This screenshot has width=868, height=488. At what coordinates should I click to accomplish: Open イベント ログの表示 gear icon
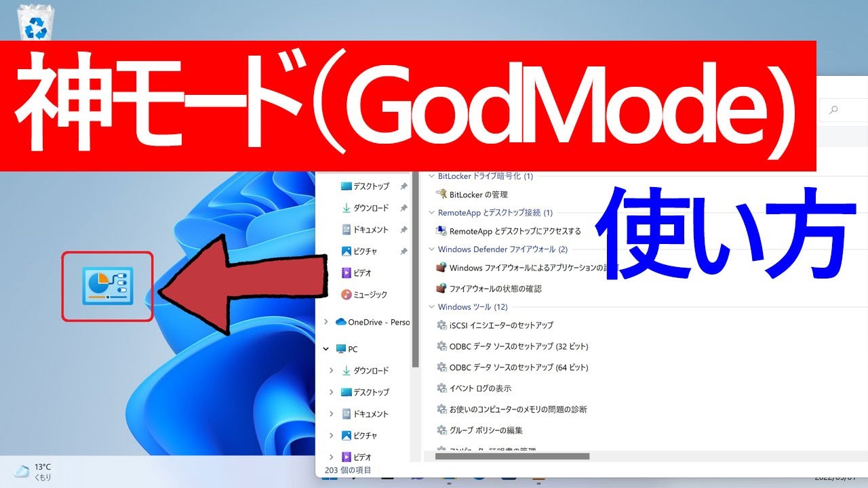441,388
